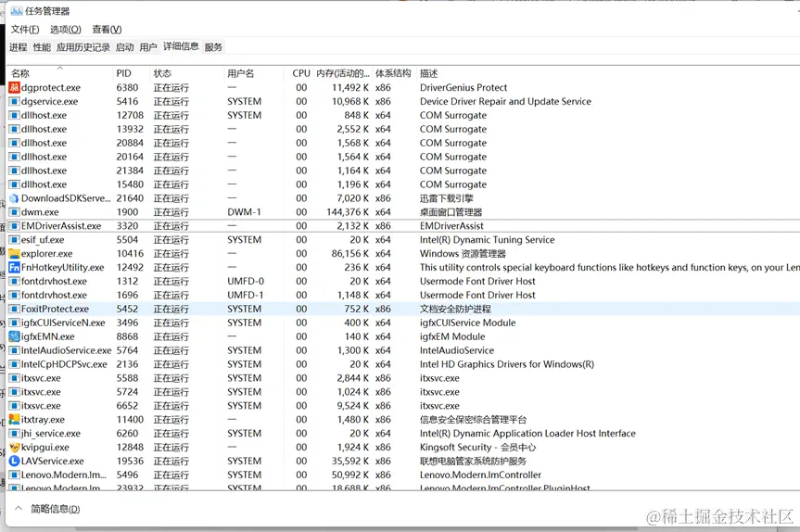Click the igfxCUIServiceN.exe process icon

coord(14,323)
